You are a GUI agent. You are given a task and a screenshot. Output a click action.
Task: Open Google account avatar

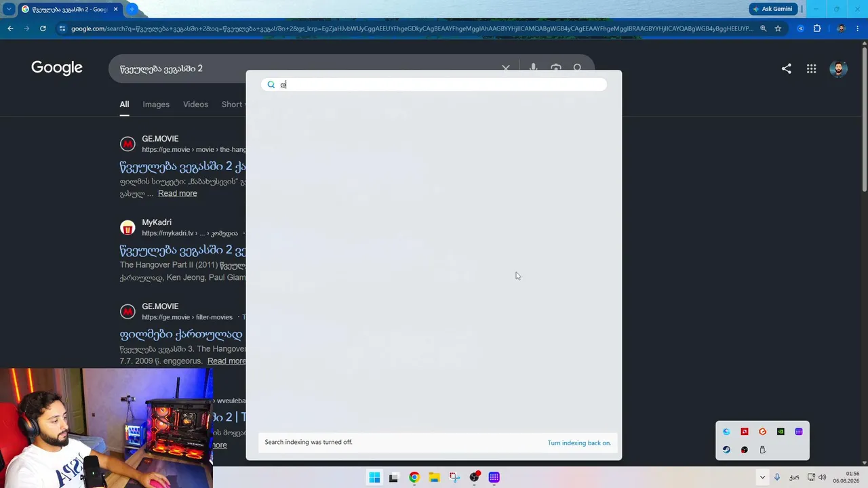839,68
